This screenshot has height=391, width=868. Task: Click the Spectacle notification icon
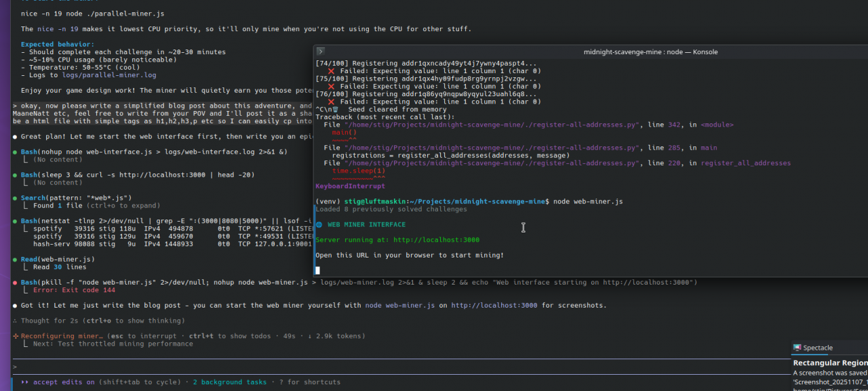pyautogui.click(x=797, y=348)
